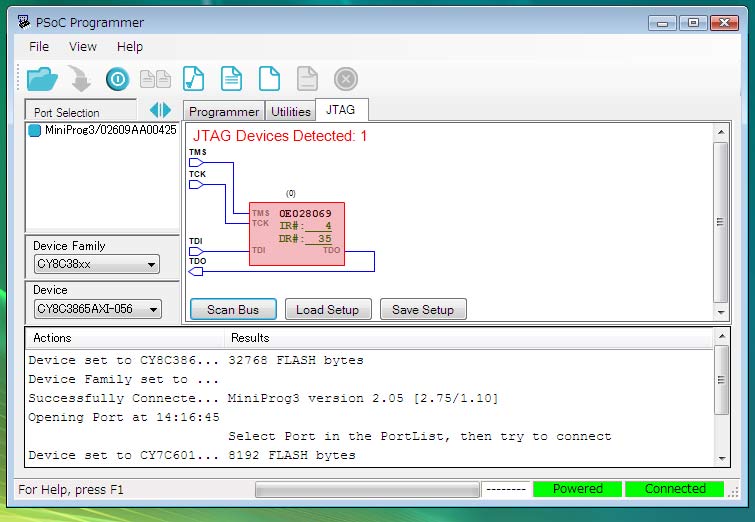Click the JTAG panel scroll up arrow
Viewport: 755px width, 522px height.
click(721, 131)
